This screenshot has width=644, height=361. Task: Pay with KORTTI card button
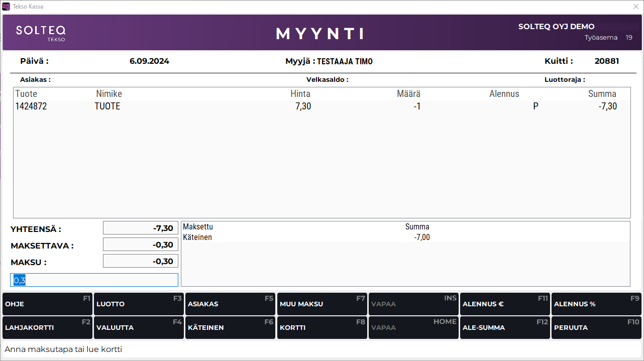[321, 328]
